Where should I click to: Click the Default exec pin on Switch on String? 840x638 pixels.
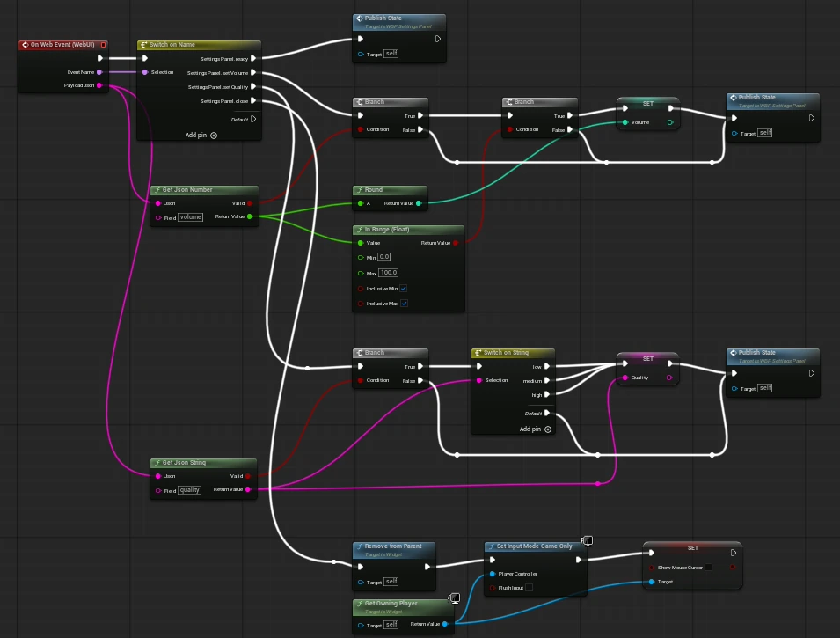(547, 413)
